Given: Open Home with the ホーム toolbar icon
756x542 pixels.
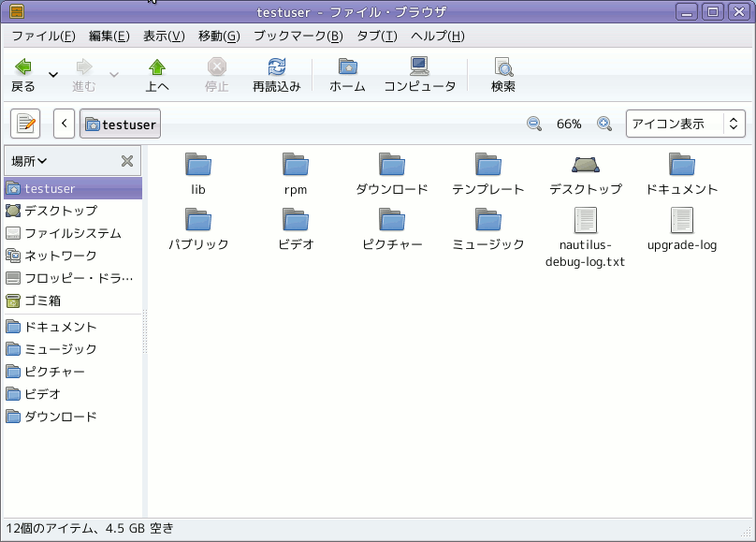Looking at the screenshot, I should [x=347, y=67].
